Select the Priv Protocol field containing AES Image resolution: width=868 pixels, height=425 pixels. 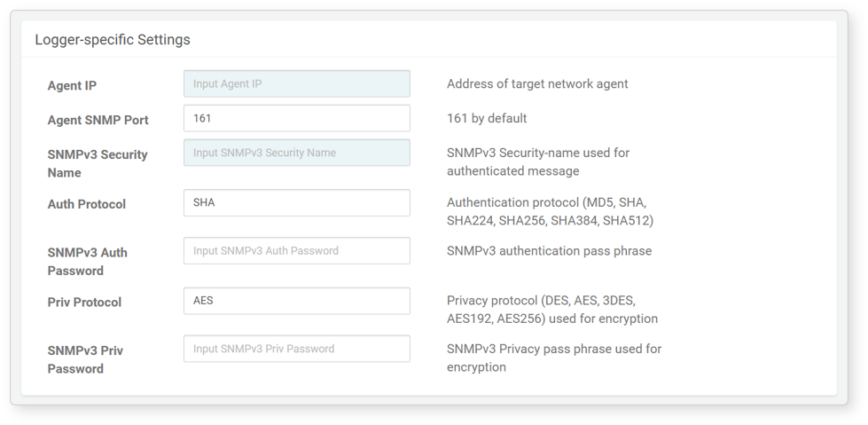coord(297,301)
